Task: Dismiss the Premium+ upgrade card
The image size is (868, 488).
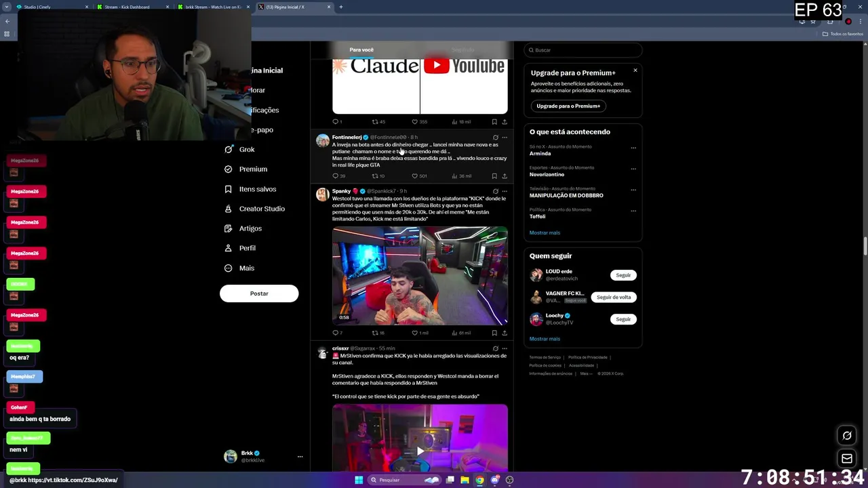Action: (635, 70)
